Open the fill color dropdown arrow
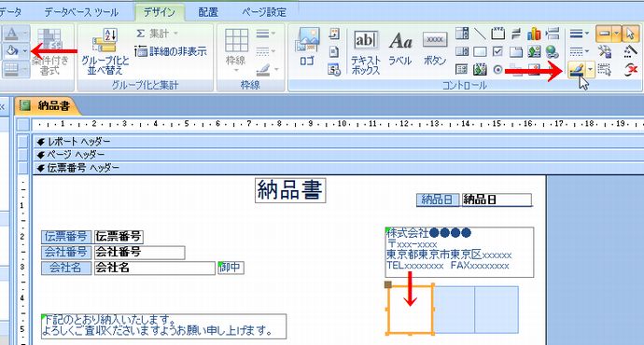Screen dimensions: 644x345 coord(25,51)
